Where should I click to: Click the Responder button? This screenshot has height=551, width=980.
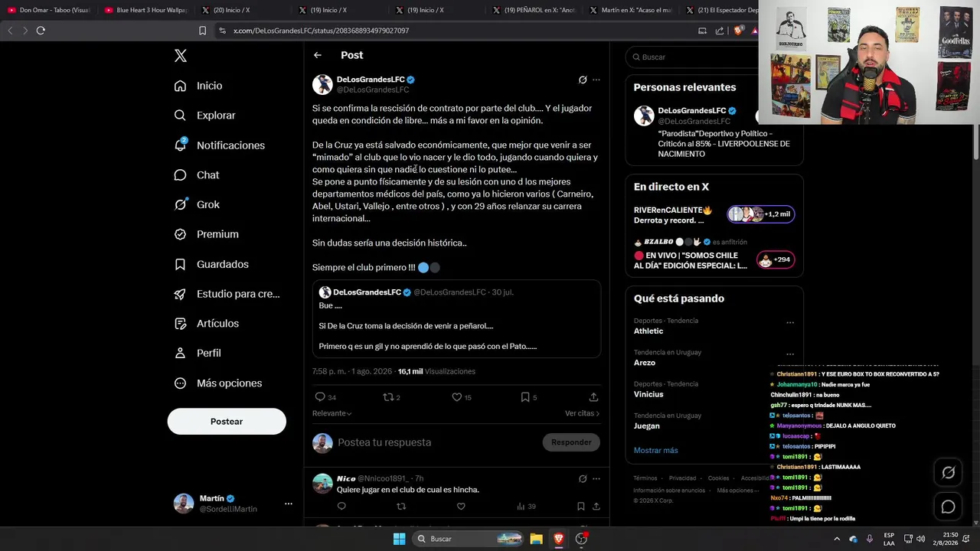(x=571, y=442)
